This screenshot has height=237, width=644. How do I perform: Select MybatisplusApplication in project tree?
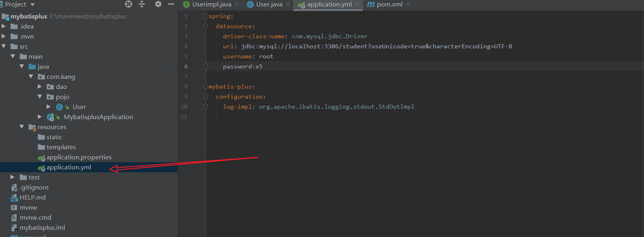(x=98, y=117)
